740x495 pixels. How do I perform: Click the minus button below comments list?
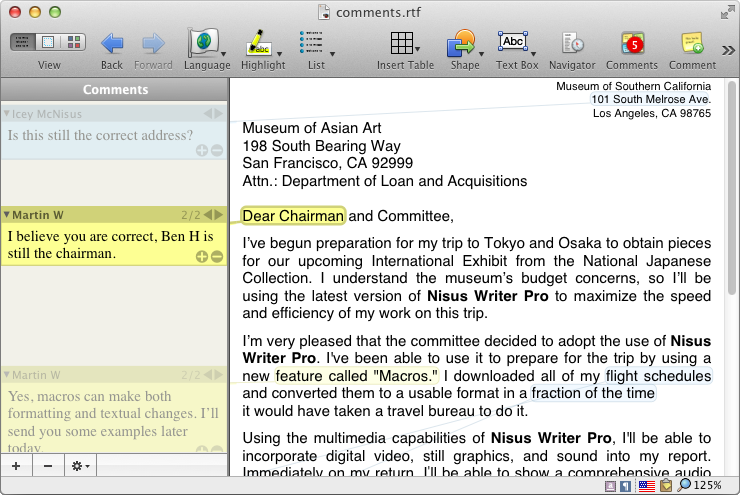[x=48, y=466]
